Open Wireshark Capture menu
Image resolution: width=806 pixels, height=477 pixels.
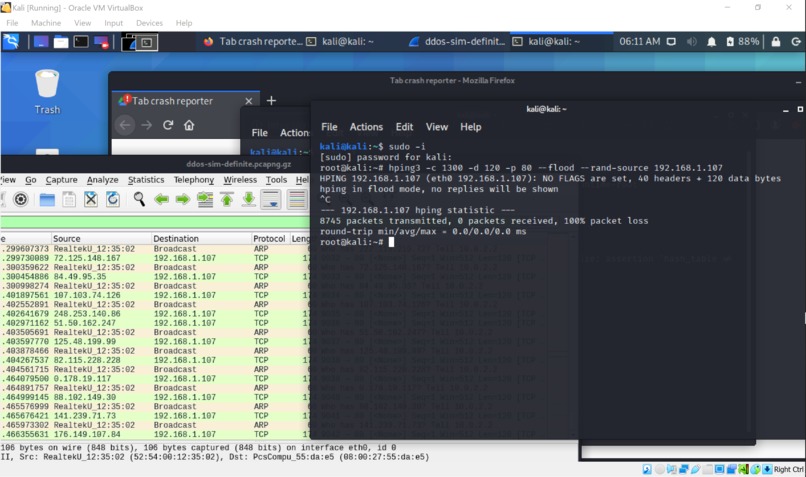(62, 180)
